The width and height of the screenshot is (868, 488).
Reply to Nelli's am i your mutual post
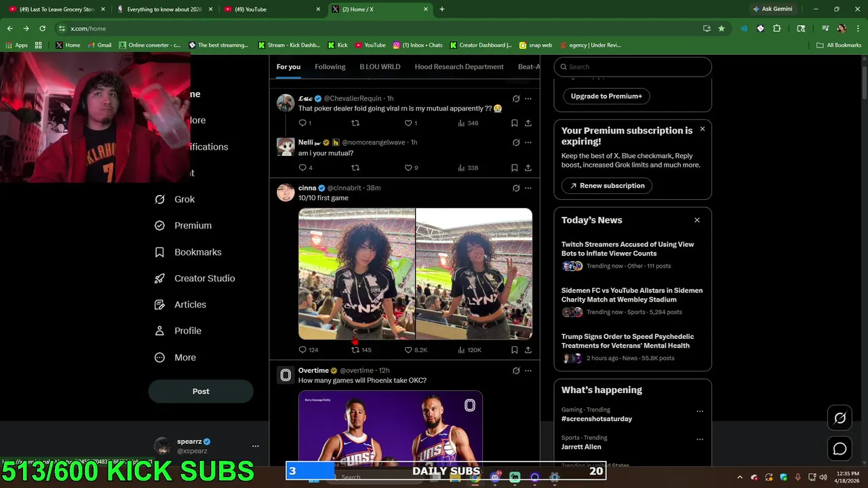303,167
